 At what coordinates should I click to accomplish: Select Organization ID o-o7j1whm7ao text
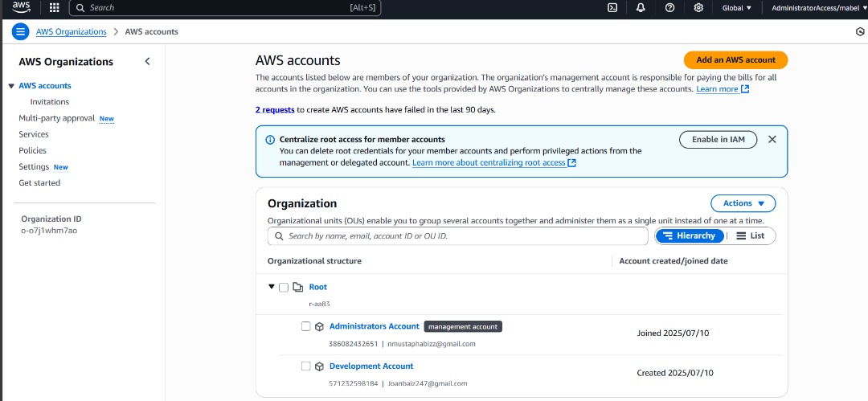tap(49, 231)
